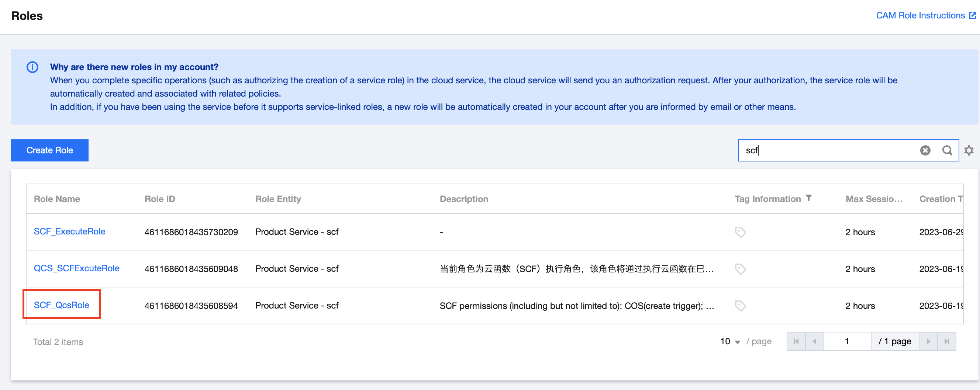
Task: Click the Tag Information filter icon
Action: [x=809, y=198]
